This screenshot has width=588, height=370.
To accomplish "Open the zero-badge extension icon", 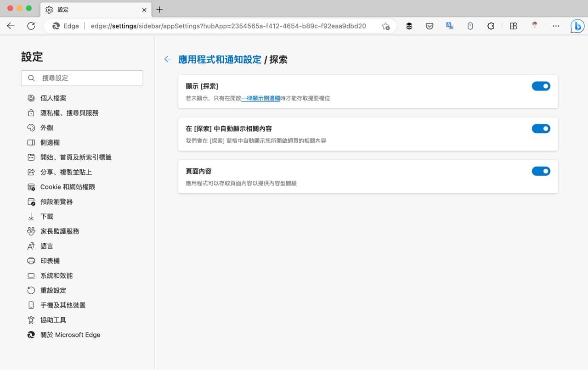I will click(470, 26).
